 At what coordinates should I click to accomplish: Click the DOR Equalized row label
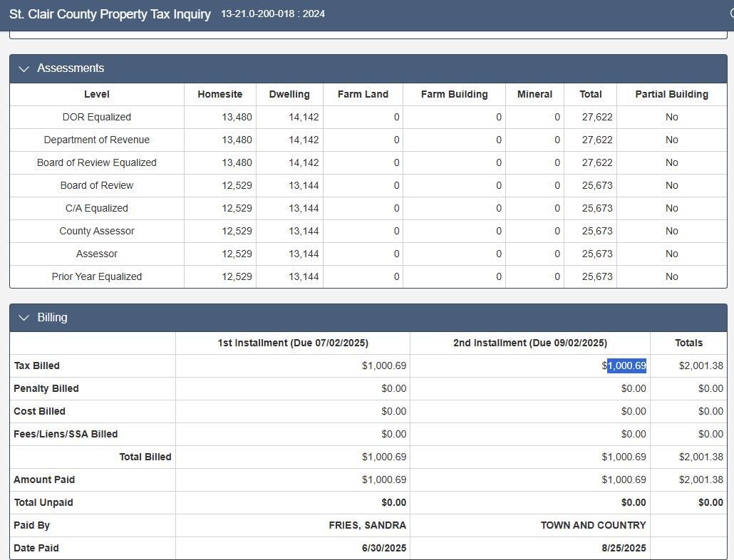click(x=97, y=117)
